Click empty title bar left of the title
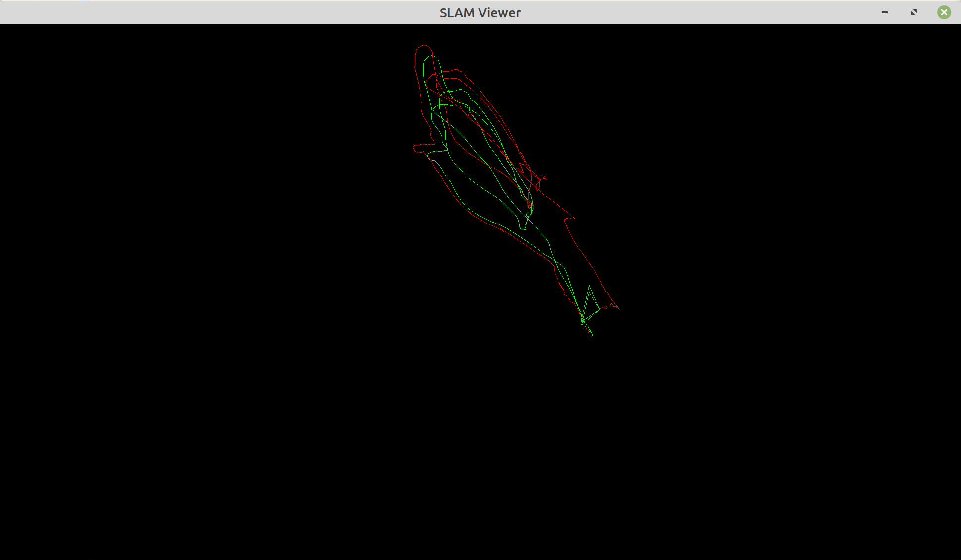The height and width of the screenshot is (560, 961). [x=198, y=13]
